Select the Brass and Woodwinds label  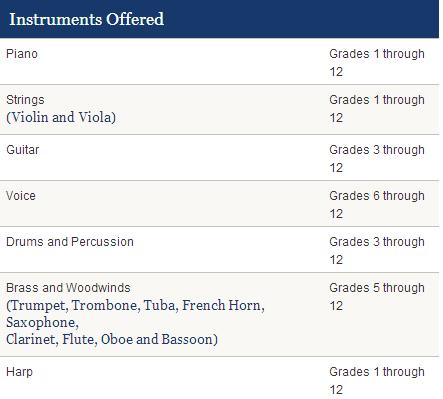point(68,288)
